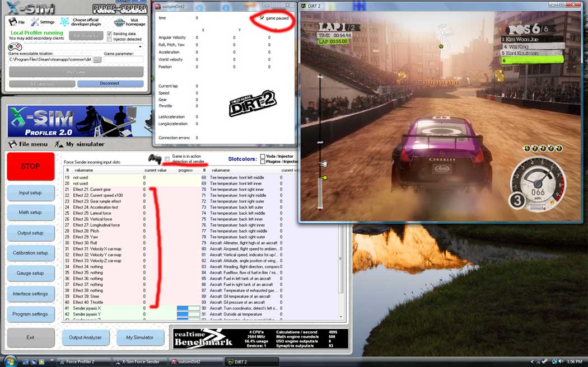The width and height of the screenshot is (588, 367).
Task: Choose official developer plugin star icon
Action: [64, 22]
